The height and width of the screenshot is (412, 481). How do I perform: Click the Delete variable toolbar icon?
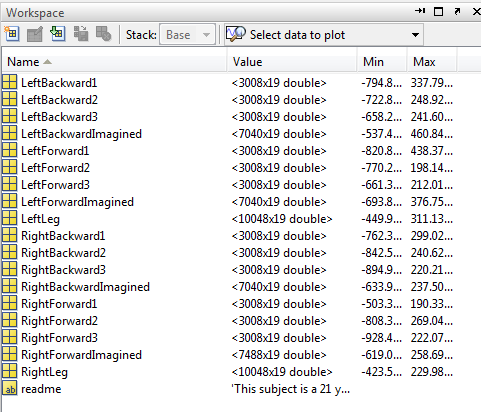[103, 34]
